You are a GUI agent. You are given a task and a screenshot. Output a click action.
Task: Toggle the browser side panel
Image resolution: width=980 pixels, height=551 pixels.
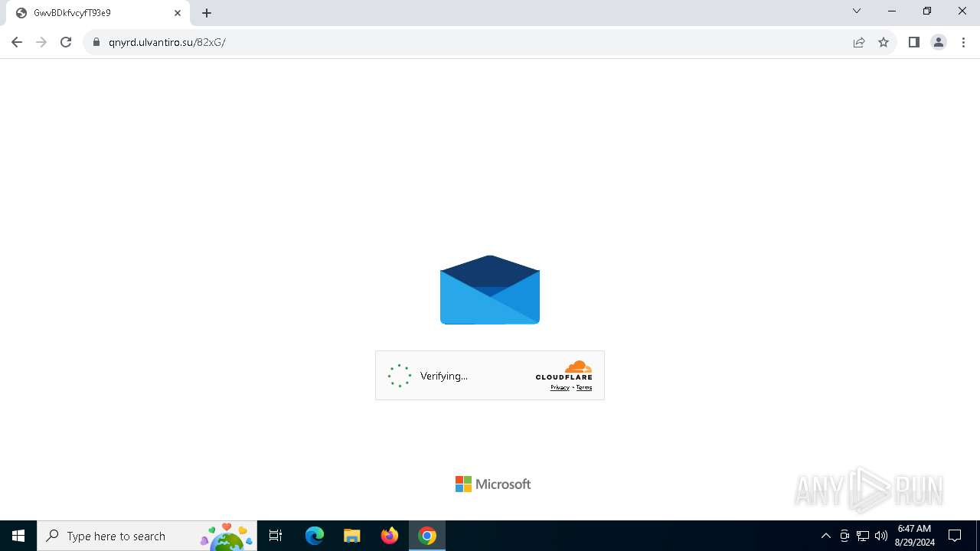(x=913, y=42)
